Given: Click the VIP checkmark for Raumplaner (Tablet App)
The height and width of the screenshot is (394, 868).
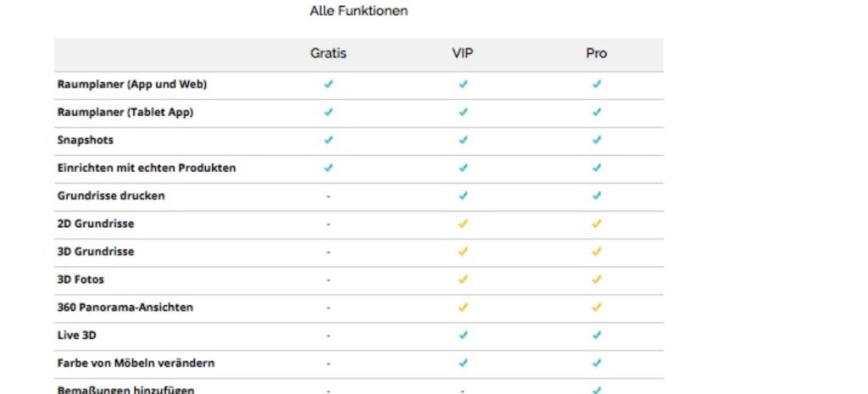Looking at the screenshot, I should point(463,112).
